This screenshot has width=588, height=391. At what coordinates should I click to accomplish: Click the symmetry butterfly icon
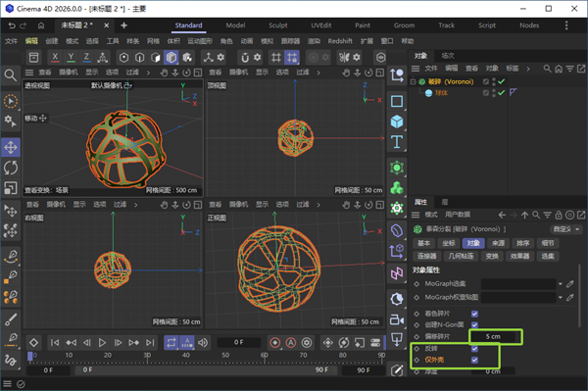tap(344, 58)
